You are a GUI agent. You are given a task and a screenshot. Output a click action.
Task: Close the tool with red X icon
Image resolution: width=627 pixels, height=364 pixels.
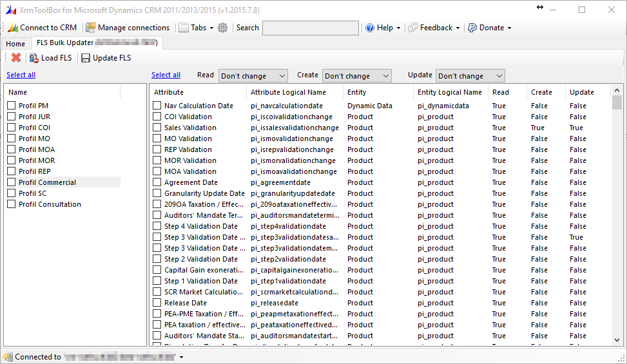coord(16,58)
